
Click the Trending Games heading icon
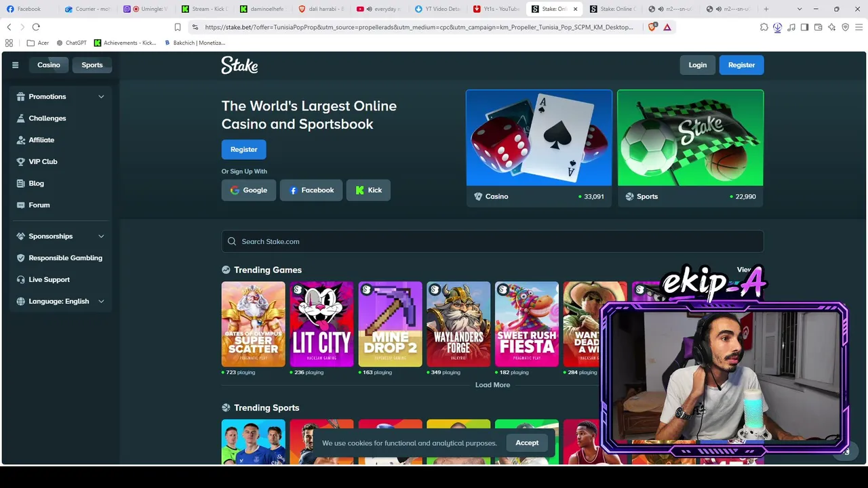[x=226, y=270]
